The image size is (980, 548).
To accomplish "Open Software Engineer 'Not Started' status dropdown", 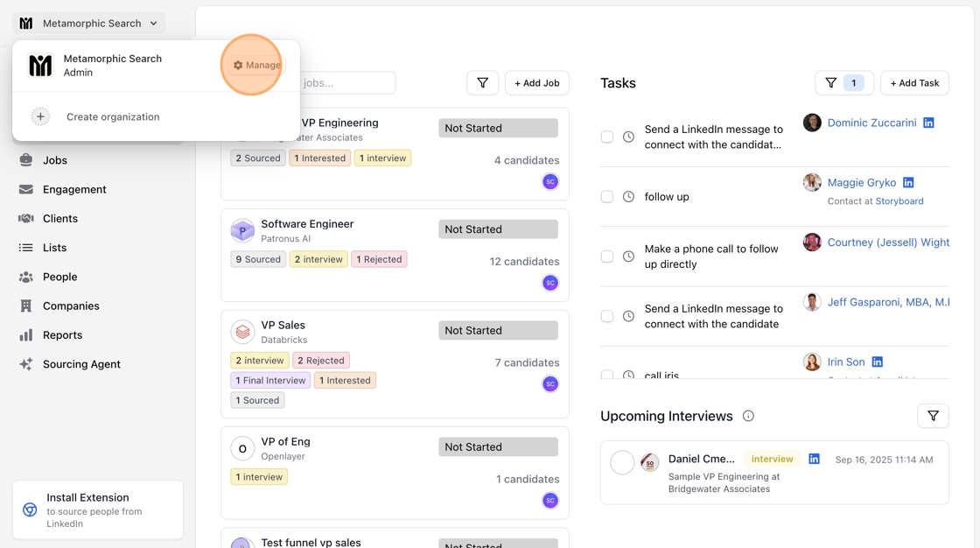I will [498, 229].
